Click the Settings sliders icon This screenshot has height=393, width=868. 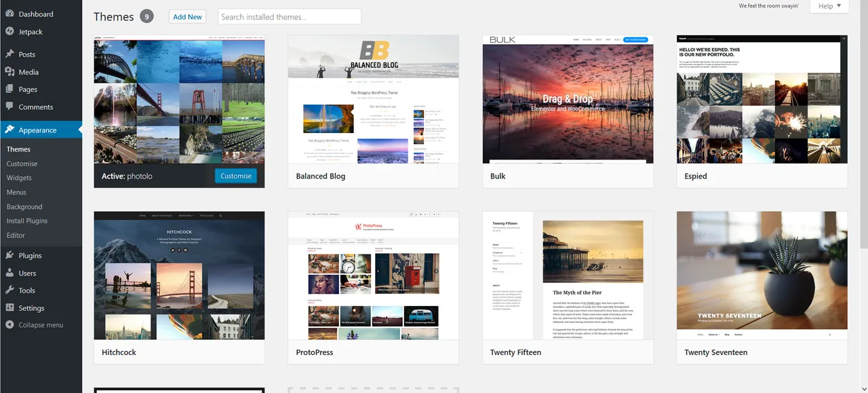(9, 307)
